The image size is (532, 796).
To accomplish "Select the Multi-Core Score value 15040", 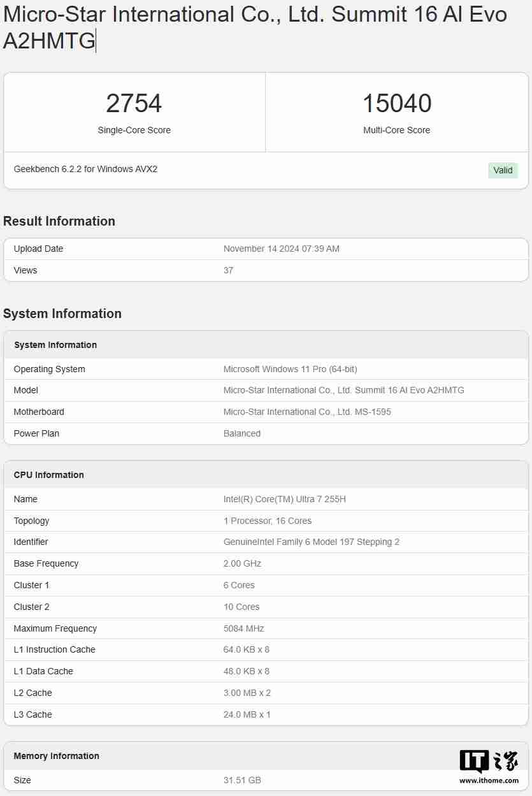I will (396, 103).
